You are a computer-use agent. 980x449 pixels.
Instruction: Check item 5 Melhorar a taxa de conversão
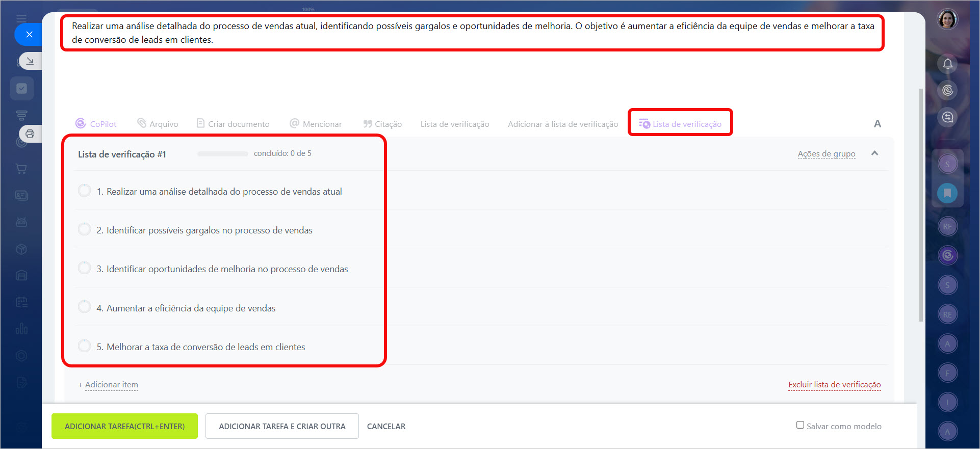[84, 346]
